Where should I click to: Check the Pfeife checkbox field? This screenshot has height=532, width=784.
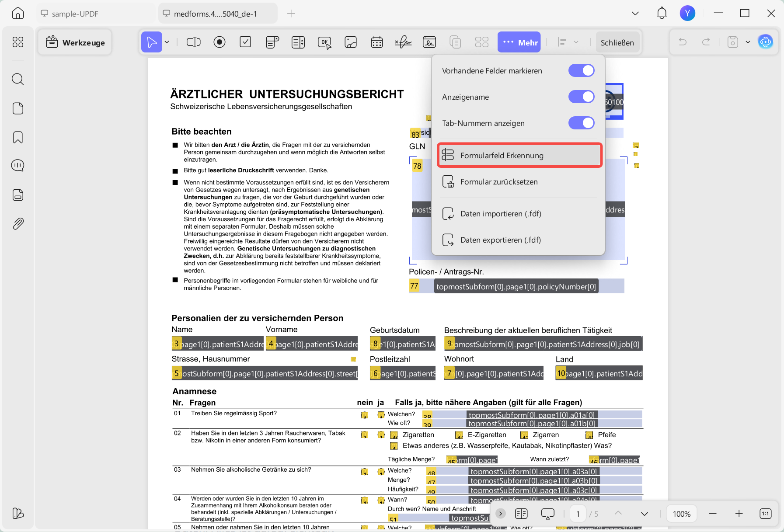(589, 435)
